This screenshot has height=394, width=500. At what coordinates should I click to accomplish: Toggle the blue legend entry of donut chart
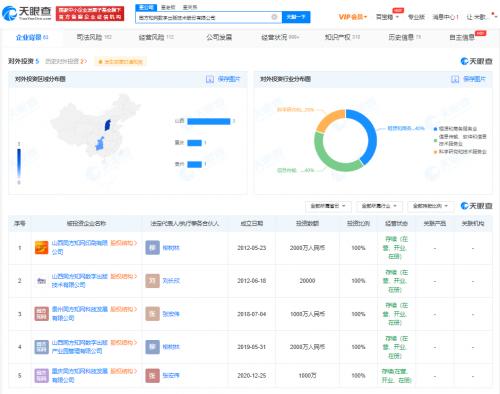pos(455,129)
